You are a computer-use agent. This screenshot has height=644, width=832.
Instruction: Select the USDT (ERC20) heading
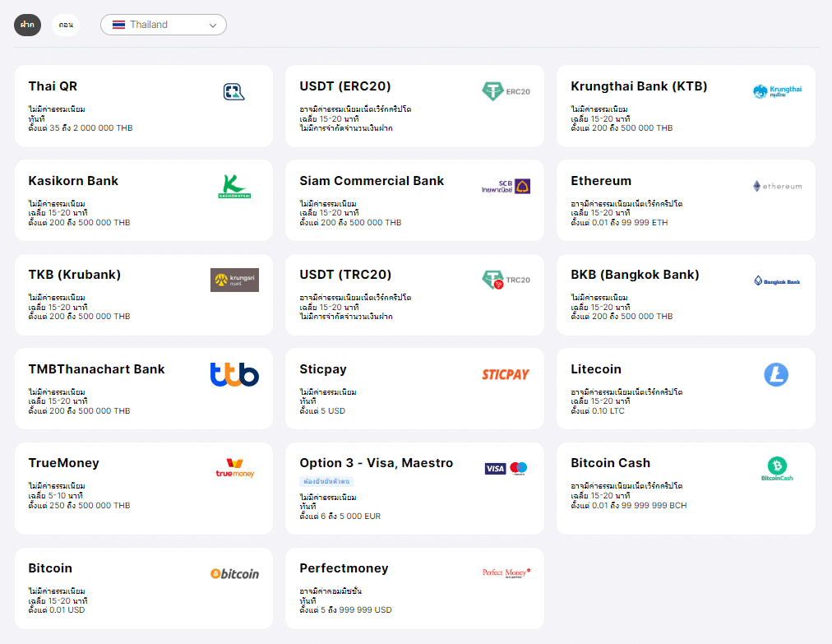click(x=345, y=86)
